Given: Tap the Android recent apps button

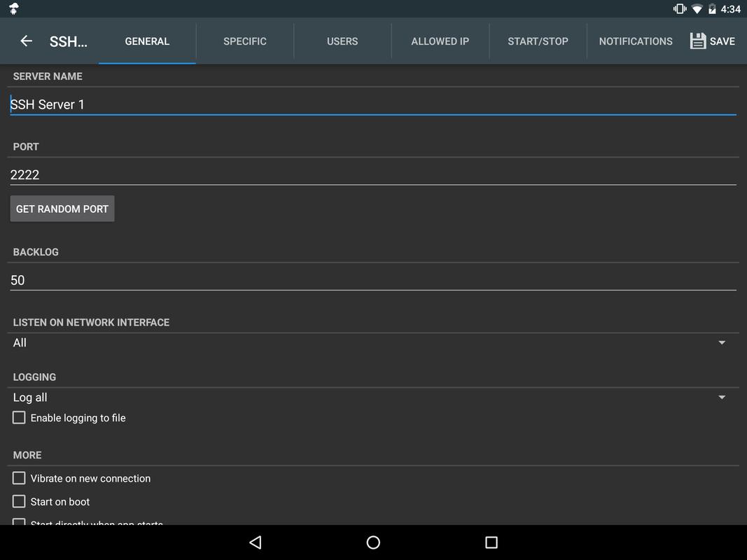Looking at the screenshot, I should (491, 542).
